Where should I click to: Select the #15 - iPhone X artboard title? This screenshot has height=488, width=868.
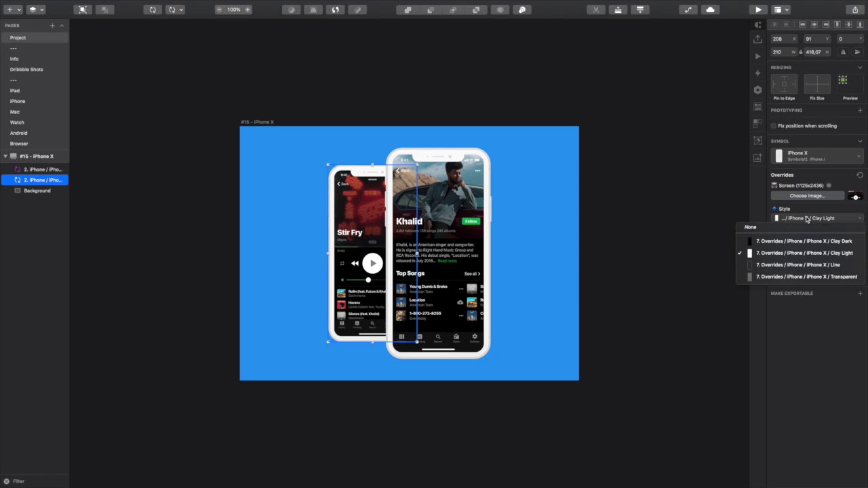tap(257, 122)
